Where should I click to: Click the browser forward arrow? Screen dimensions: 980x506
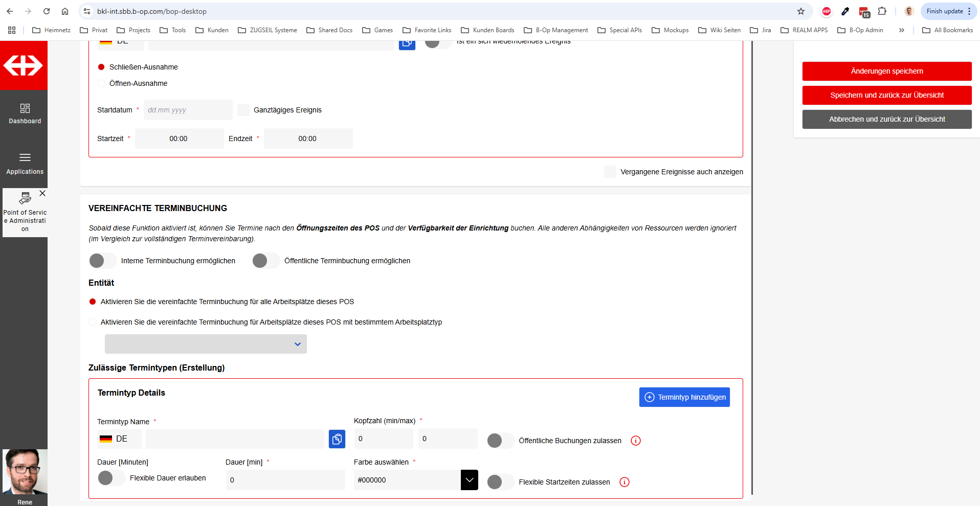tap(28, 11)
